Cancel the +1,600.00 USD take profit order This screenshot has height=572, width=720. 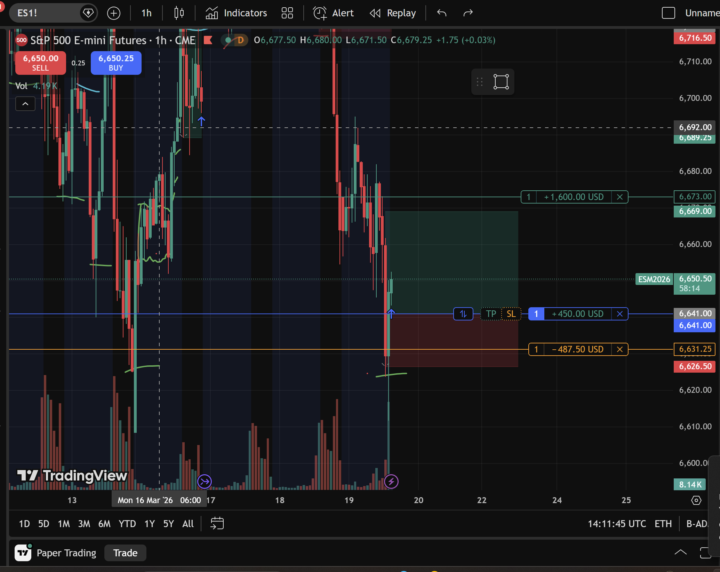(x=619, y=197)
